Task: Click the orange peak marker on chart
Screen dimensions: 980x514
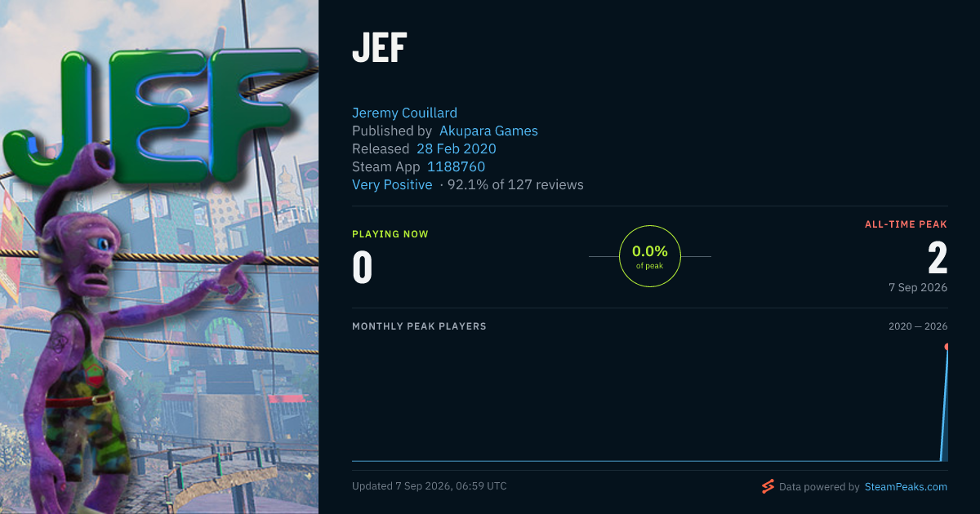Action: (x=947, y=347)
